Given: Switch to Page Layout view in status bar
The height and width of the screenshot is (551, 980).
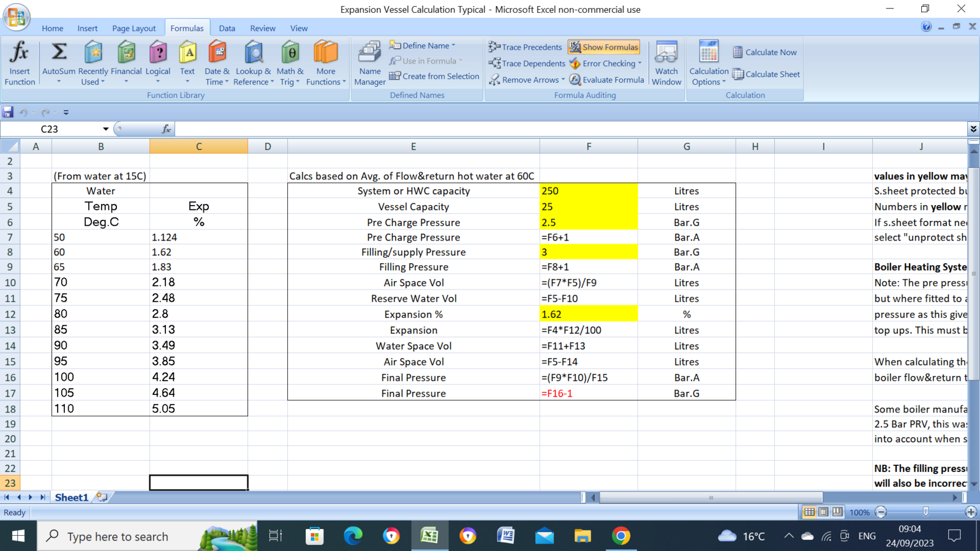Looking at the screenshot, I should [823, 512].
